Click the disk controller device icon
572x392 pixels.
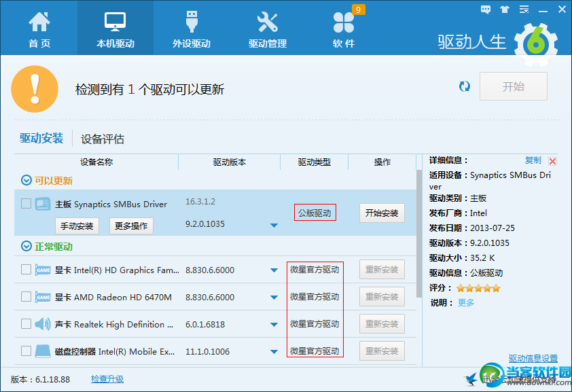click(43, 351)
